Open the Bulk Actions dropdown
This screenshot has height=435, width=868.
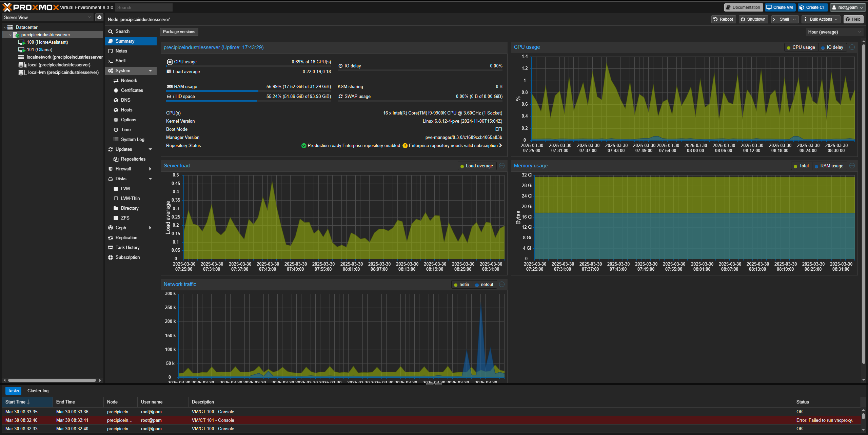[x=821, y=19]
